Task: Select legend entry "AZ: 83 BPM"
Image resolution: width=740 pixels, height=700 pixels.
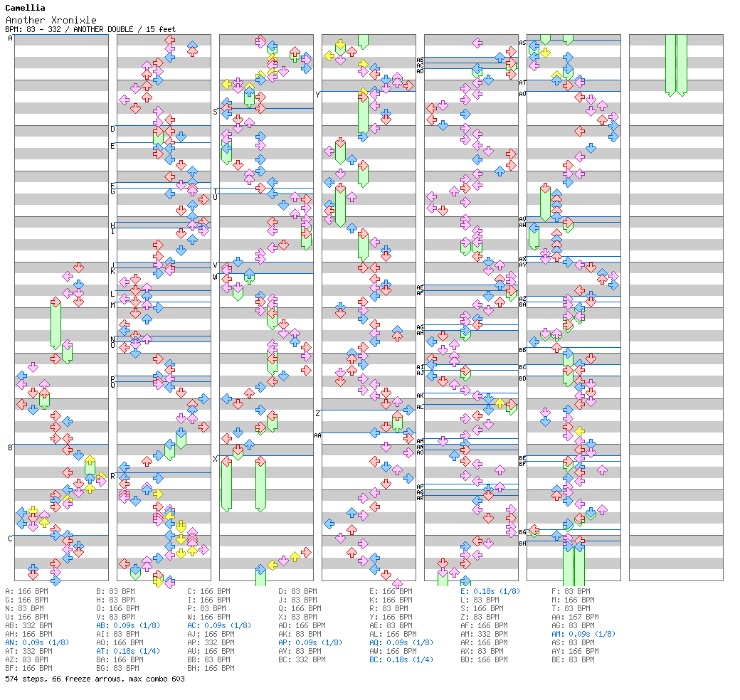Action: [26, 659]
